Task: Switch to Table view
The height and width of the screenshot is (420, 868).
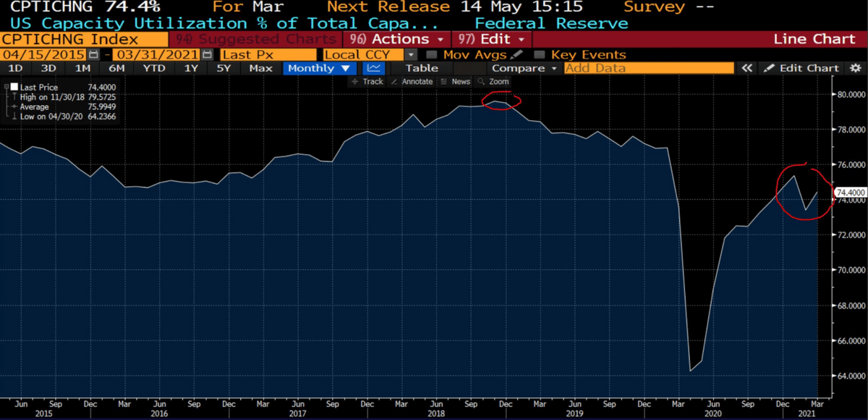Action: [422, 68]
